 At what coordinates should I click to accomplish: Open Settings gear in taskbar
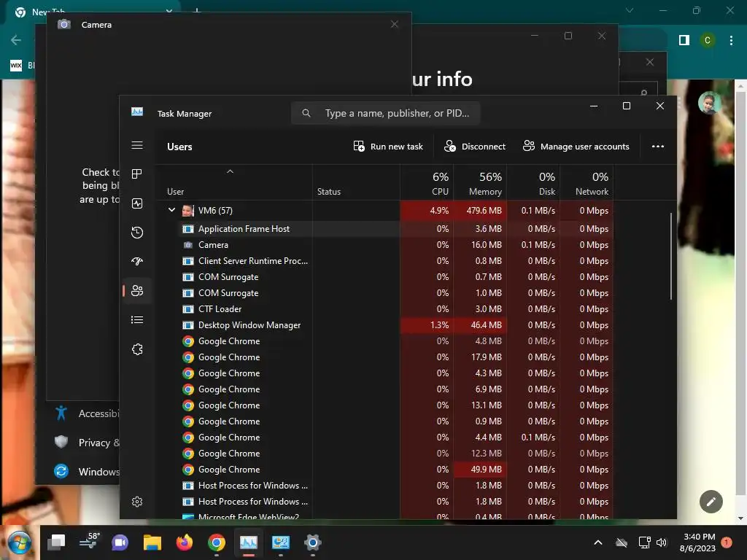click(x=312, y=542)
